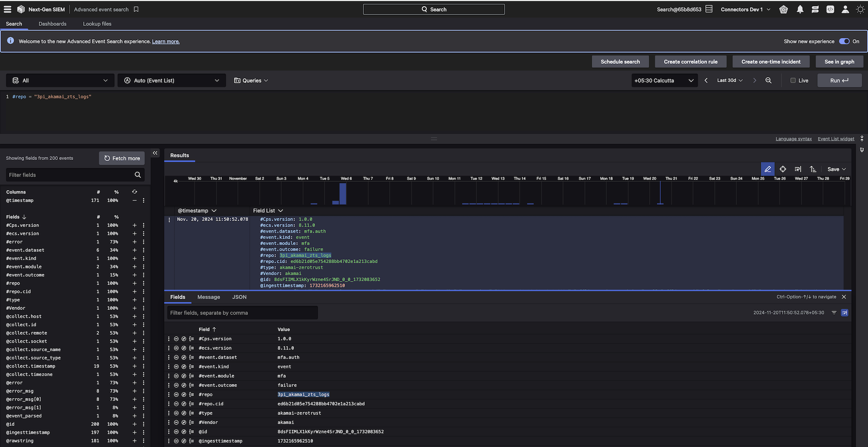This screenshot has width=868, height=447.
Task: Turn off Show new experience toggle
Action: click(x=844, y=41)
